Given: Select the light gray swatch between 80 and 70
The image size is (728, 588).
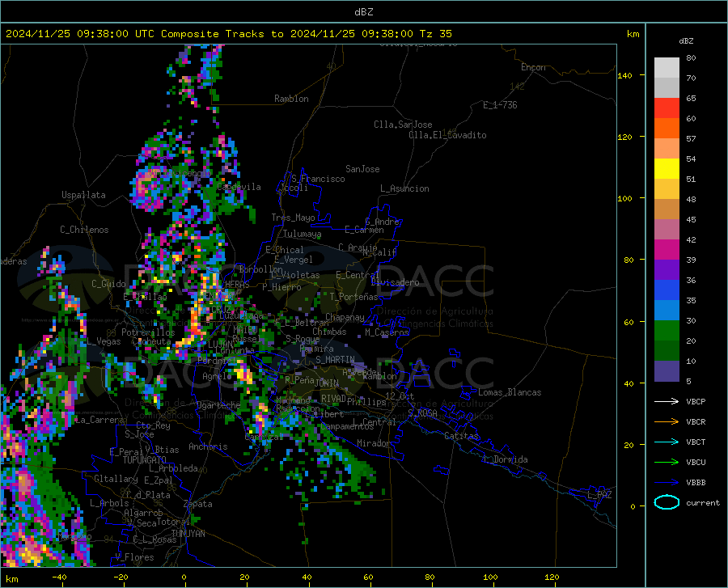Looking at the screenshot, I should [x=667, y=68].
